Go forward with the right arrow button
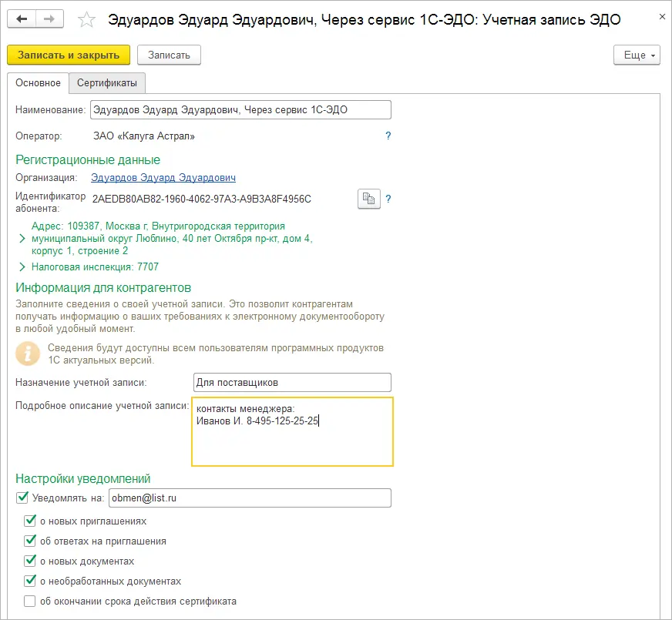The width and height of the screenshot is (672, 620). click(50, 18)
